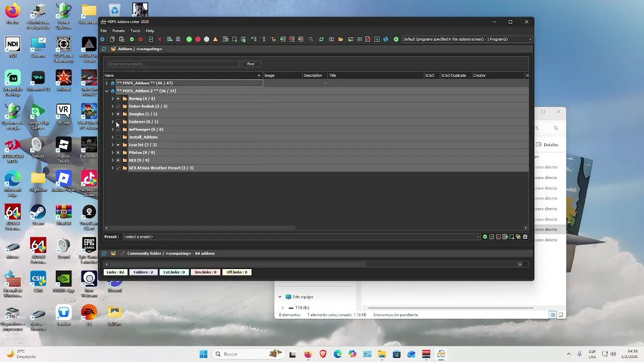Viewport: 644px width, 362px height.
Task: Open the Help menu
Action: click(150, 31)
